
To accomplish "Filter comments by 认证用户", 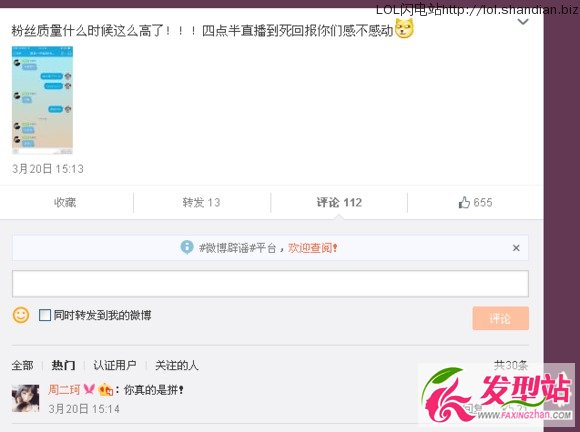I will pos(115,365).
